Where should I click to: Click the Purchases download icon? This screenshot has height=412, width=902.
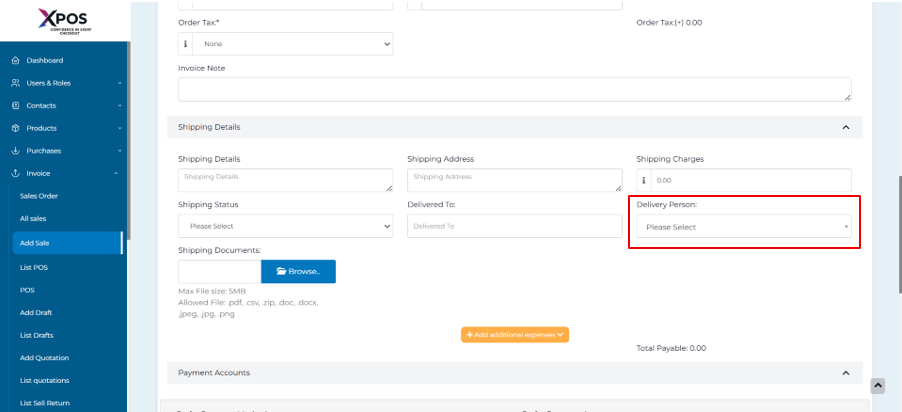point(15,151)
